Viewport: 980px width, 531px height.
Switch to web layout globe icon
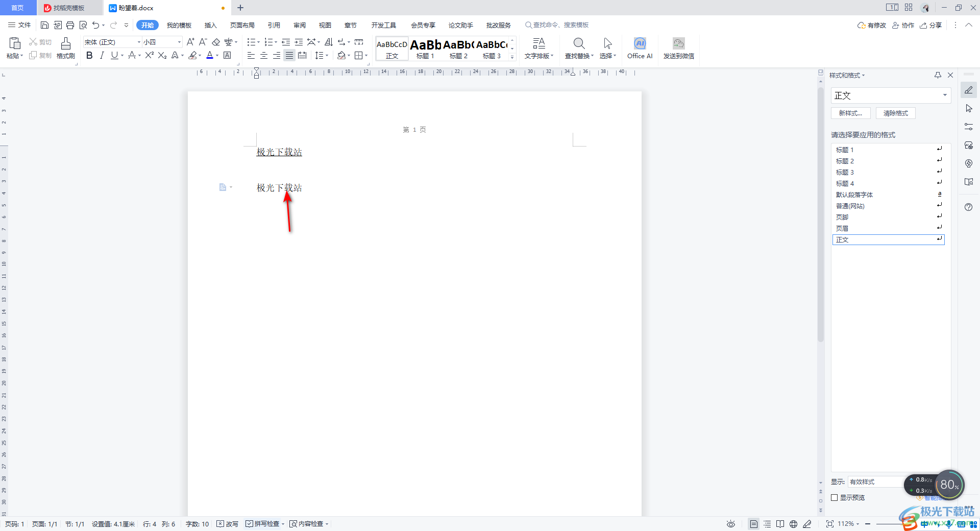tap(793, 524)
